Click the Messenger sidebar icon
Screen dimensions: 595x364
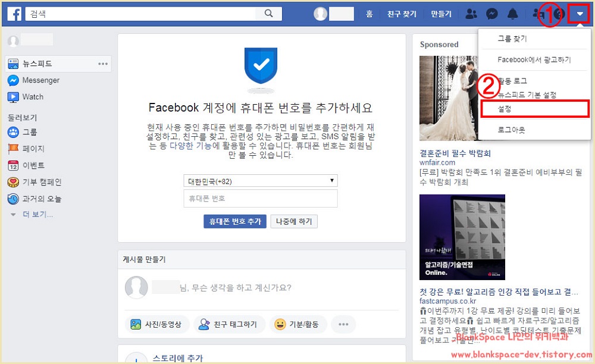click(x=13, y=80)
